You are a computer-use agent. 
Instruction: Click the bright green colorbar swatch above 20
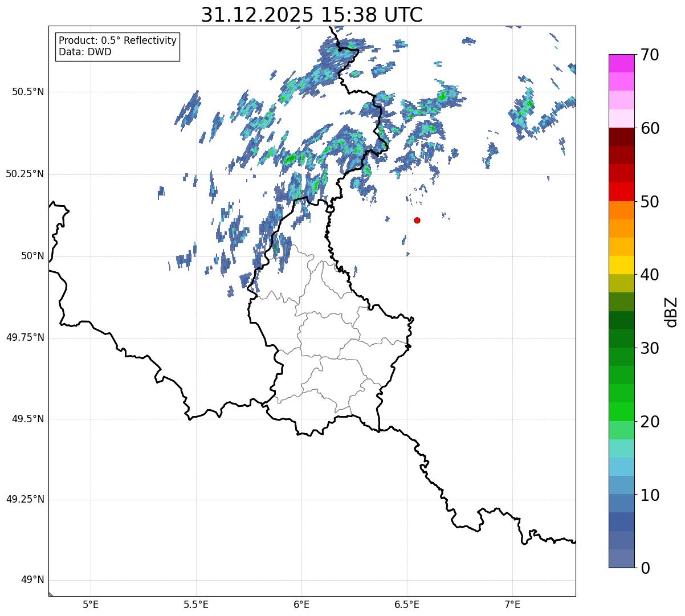[x=622, y=412]
